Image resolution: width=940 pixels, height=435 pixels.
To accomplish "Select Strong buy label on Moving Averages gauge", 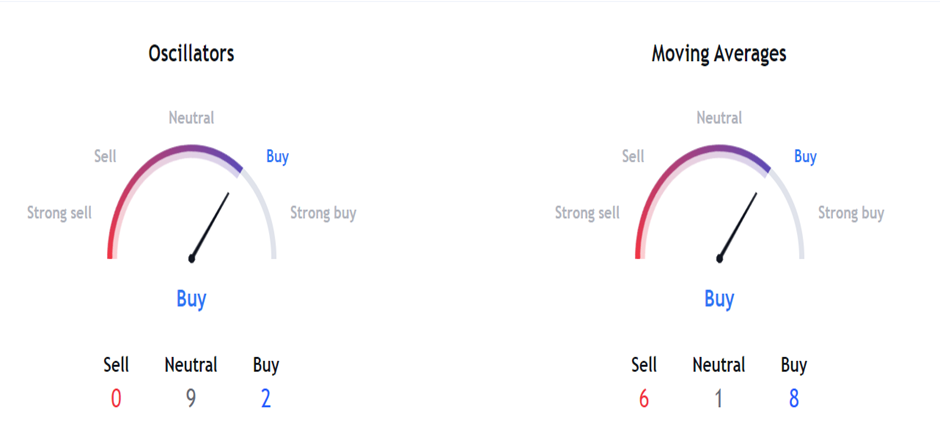I will (851, 213).
